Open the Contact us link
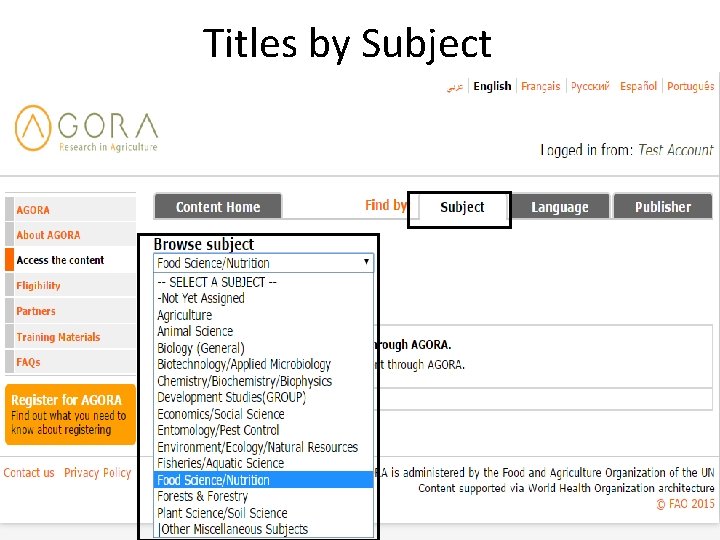This screenshot has width=720, height=540. (29, 472)
